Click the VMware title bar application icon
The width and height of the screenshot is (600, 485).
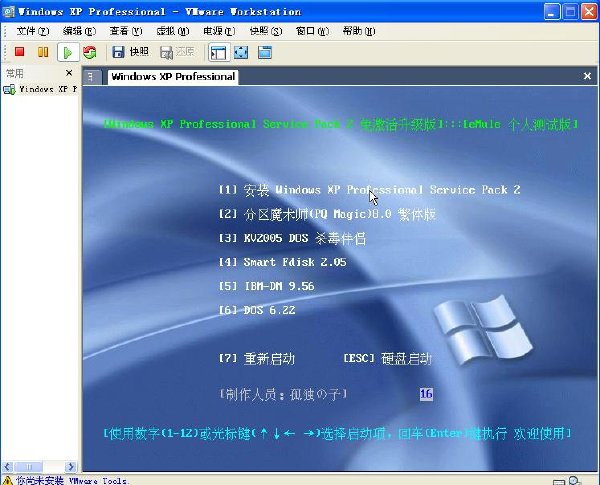click(x=8, y=11)
